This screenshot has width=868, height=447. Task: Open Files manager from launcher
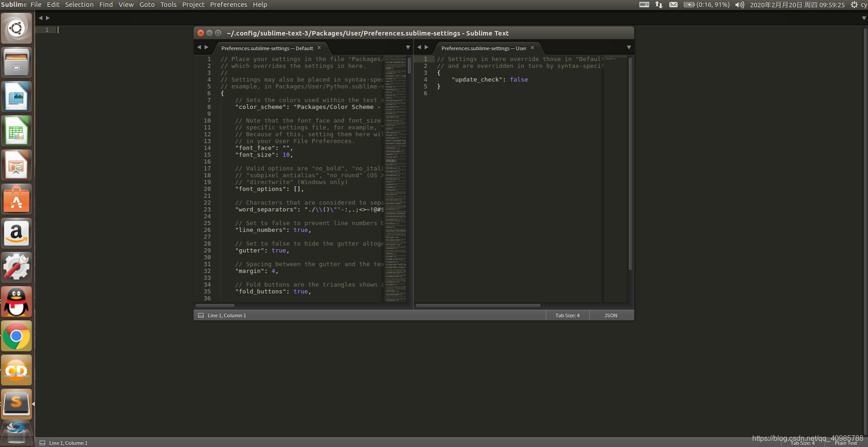coord(16,62)
